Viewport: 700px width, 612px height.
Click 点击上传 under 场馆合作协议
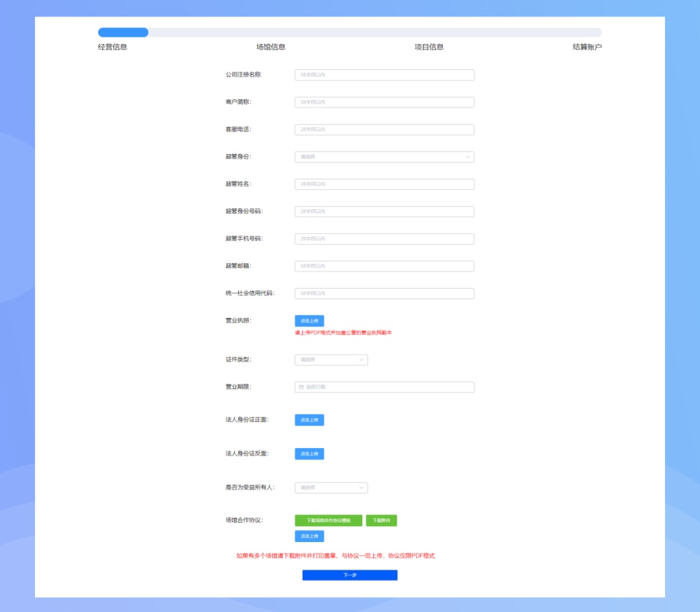(x=309, y=536)
